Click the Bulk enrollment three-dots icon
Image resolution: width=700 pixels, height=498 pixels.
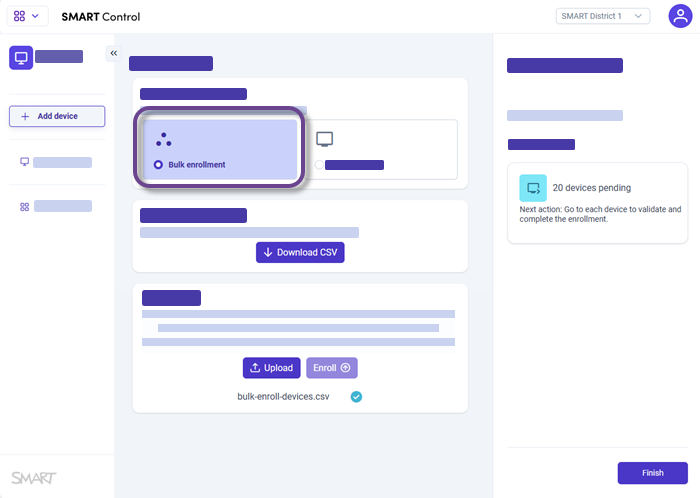(x=163, y=140)
